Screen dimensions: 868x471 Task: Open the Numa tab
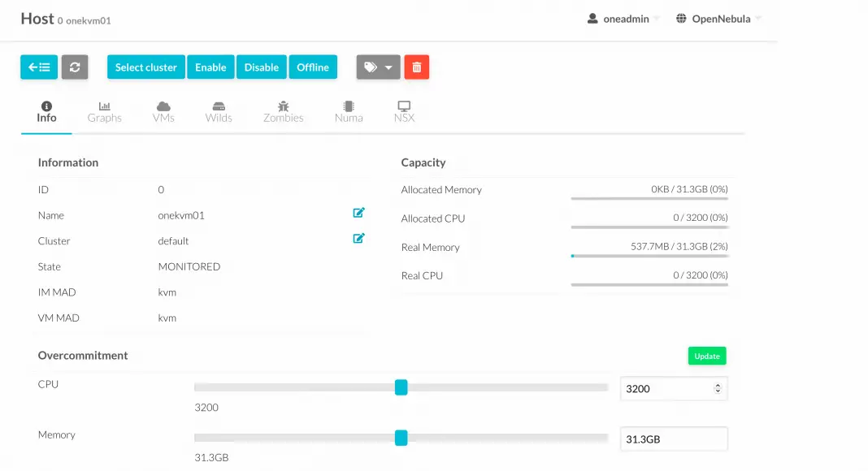coord(349,112)
